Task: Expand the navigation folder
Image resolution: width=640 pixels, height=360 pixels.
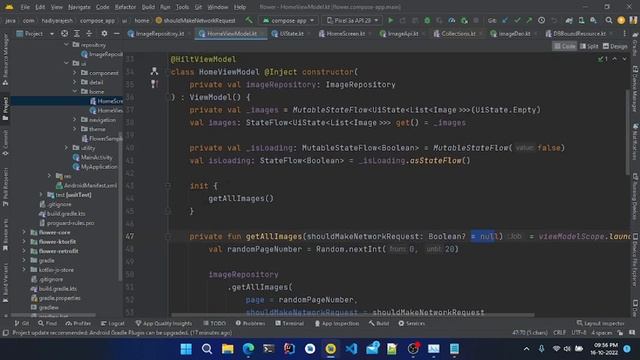Action: [75, 120]
